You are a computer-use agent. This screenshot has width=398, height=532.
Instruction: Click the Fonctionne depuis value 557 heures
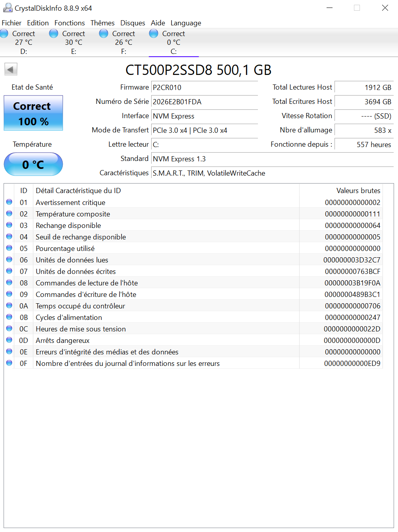pyautogui.click(x=364, y=145)
